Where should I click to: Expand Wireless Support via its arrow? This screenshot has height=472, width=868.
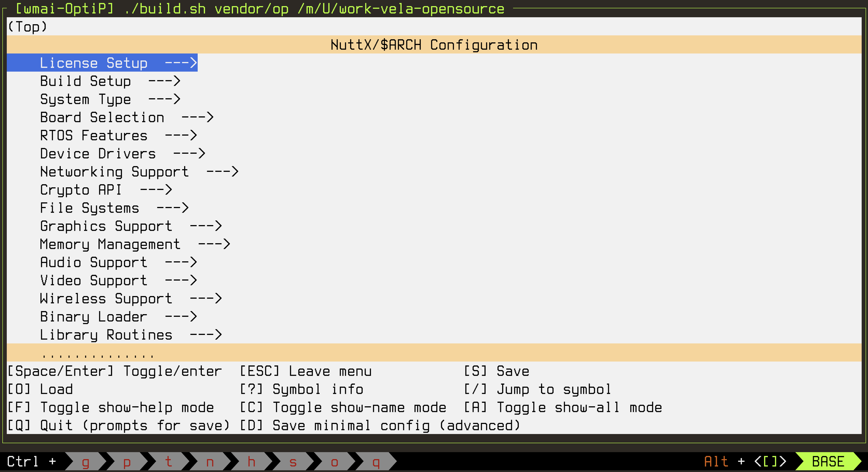coord(206,298)
